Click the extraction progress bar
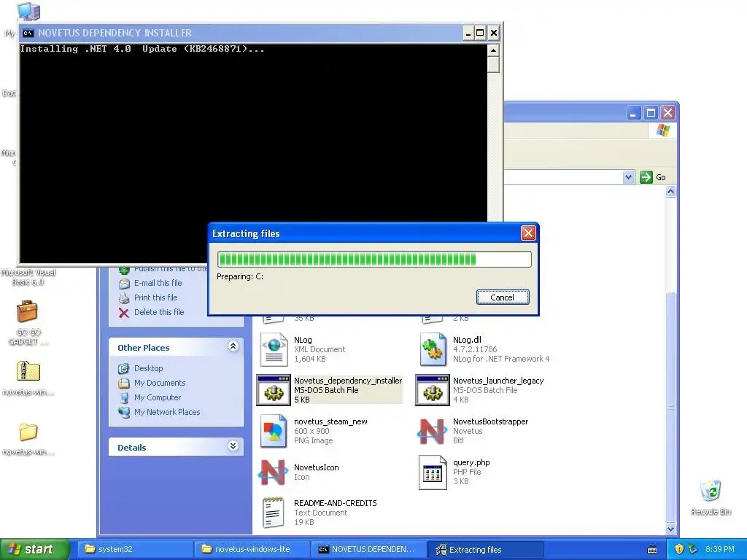Screen dimensions: 747x560 click(x=374, y=259)
